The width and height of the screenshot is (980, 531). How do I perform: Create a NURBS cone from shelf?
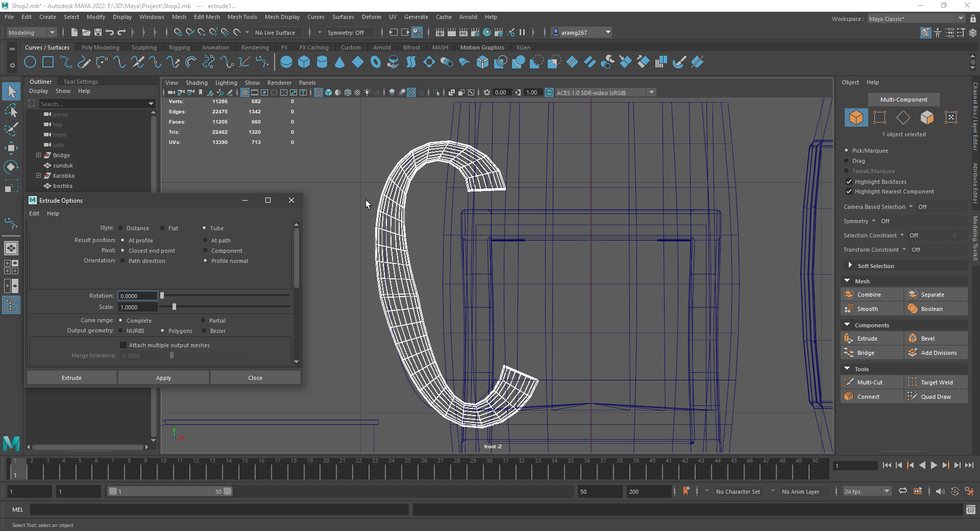[x=340, y=62]
